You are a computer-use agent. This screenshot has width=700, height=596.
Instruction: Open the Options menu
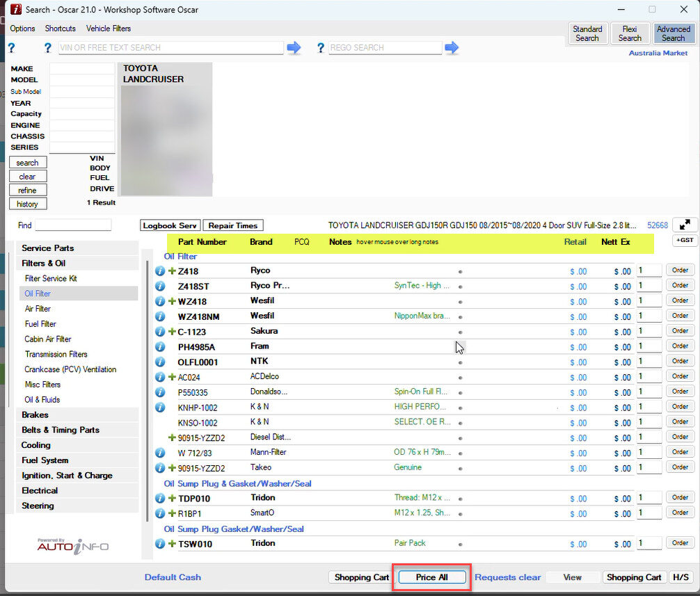[x=22, y=29]
